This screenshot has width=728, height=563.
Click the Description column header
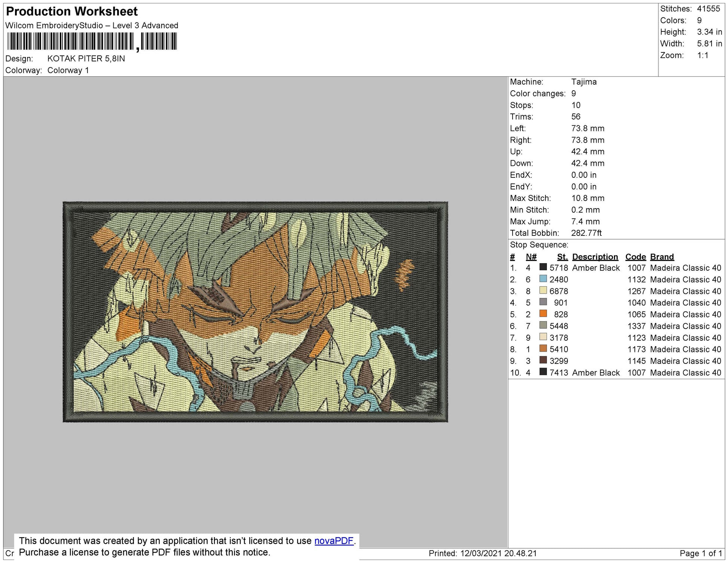(x=595, y=257)
